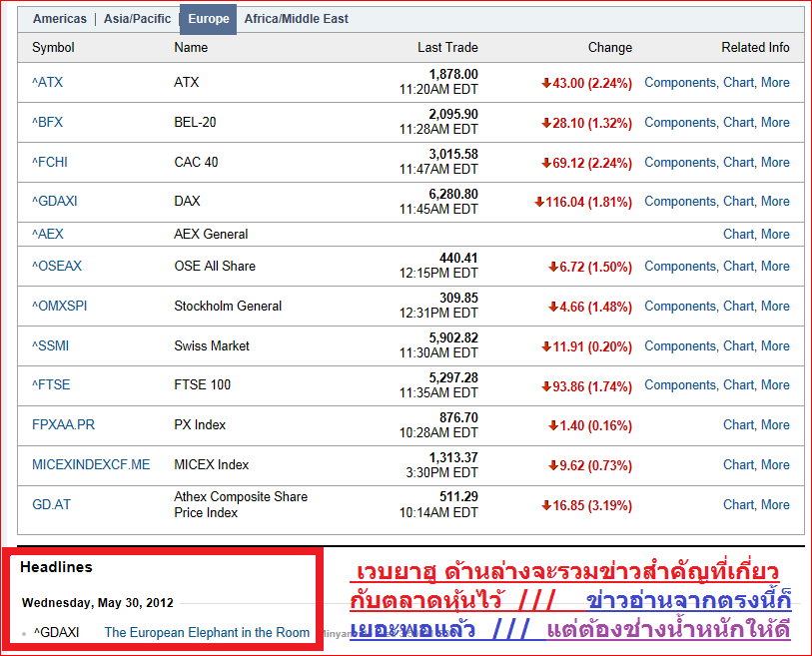Click DAX last trade value 6,280.80
The image size is (812, 656).
453,194
